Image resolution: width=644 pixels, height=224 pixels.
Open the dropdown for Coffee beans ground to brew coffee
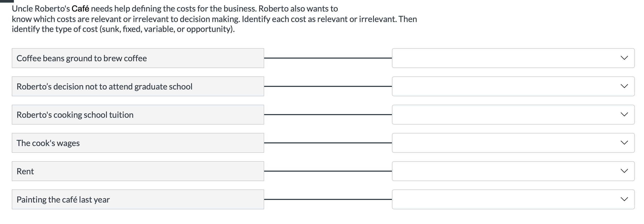(x=625, y=58)
